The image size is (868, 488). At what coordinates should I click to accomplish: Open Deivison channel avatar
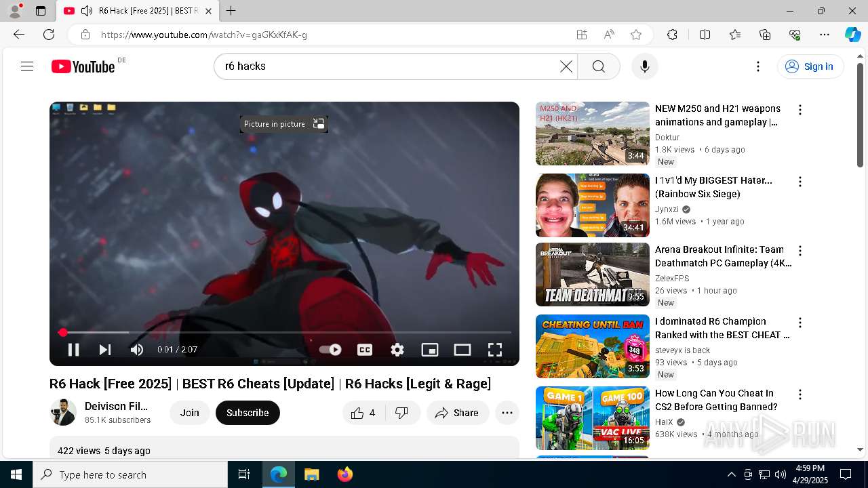click(63, 412)
